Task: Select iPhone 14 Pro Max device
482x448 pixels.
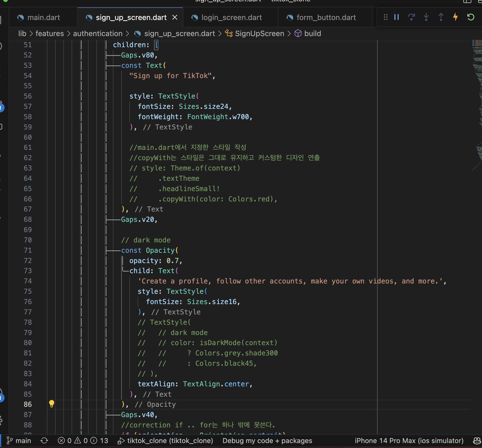Action: 409,441
